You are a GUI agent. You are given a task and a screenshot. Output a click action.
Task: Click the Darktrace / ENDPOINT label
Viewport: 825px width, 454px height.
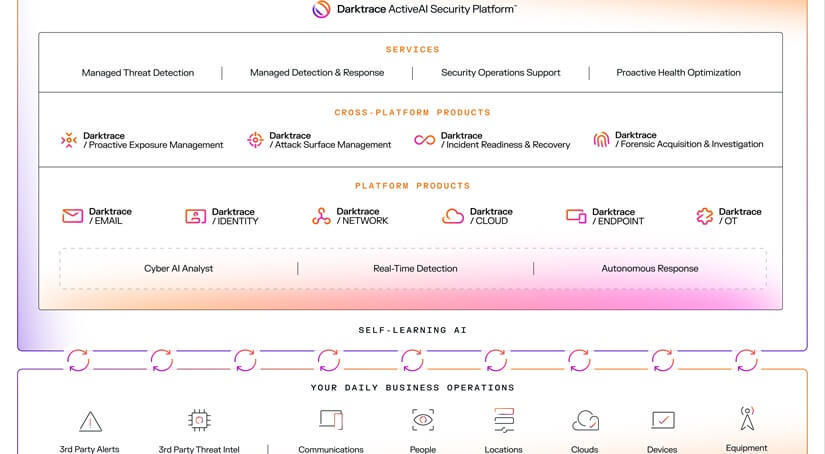(x=618, y=216)
